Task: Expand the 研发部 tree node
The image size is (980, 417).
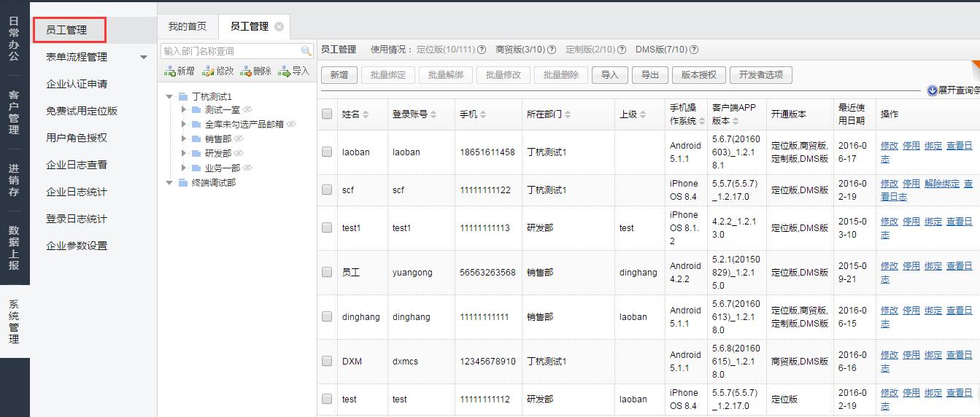Action: coord(184,153)
